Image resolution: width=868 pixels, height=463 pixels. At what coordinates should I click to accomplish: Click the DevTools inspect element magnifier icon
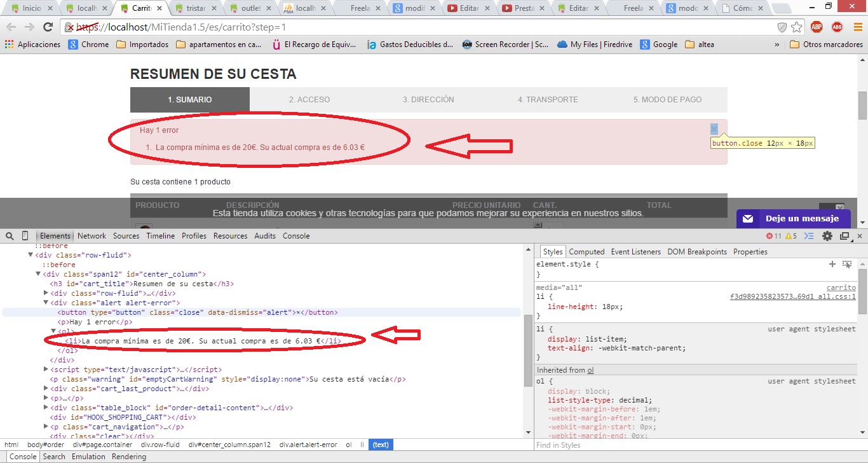pyautogui.click(x=10, y=236)
